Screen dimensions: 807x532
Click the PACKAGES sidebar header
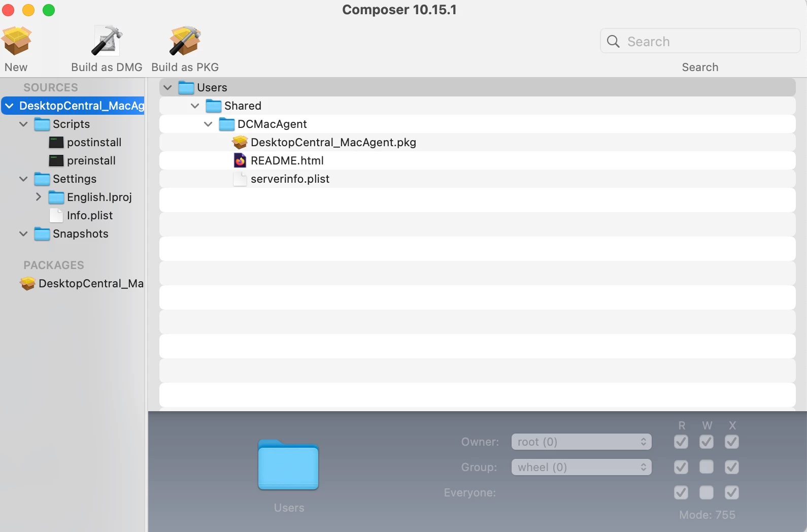(x=54, y=265)
